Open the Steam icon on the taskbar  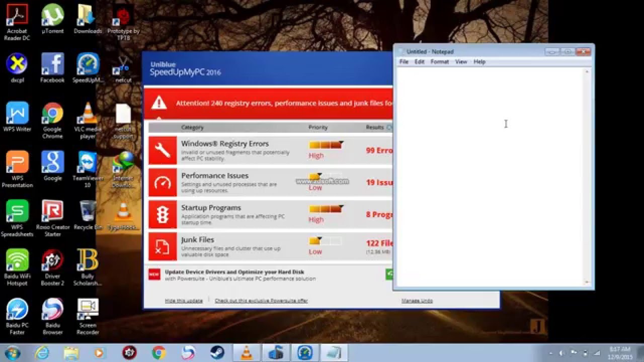(217, 353)
